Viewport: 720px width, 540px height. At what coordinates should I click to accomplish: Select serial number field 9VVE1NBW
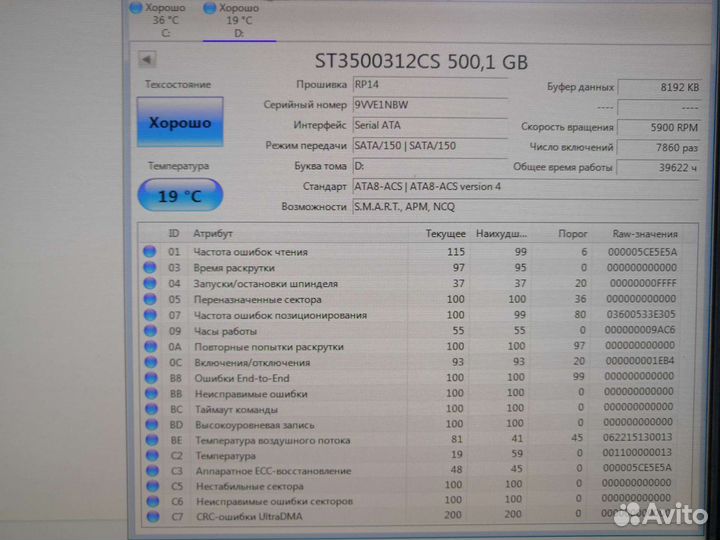pos(430,105)
